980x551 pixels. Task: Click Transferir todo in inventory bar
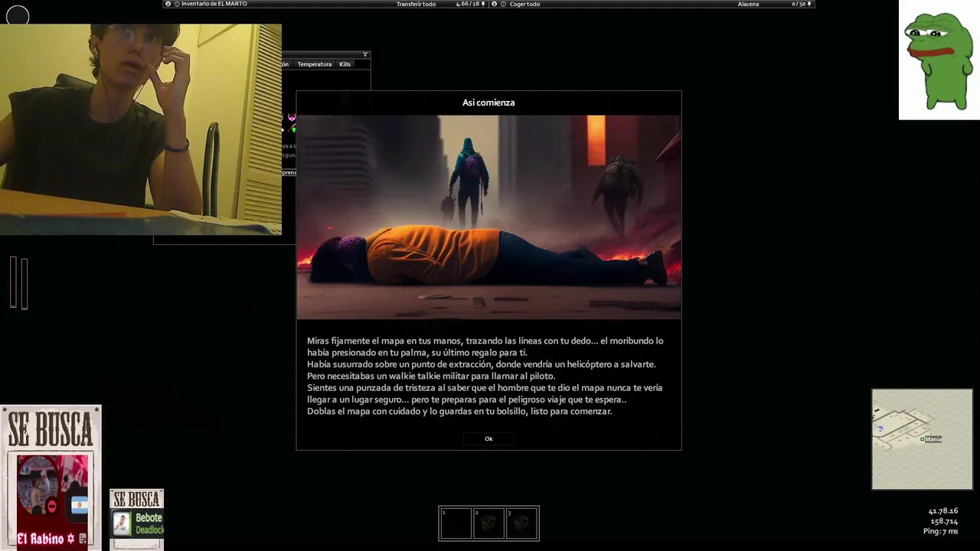coord(416,4)
